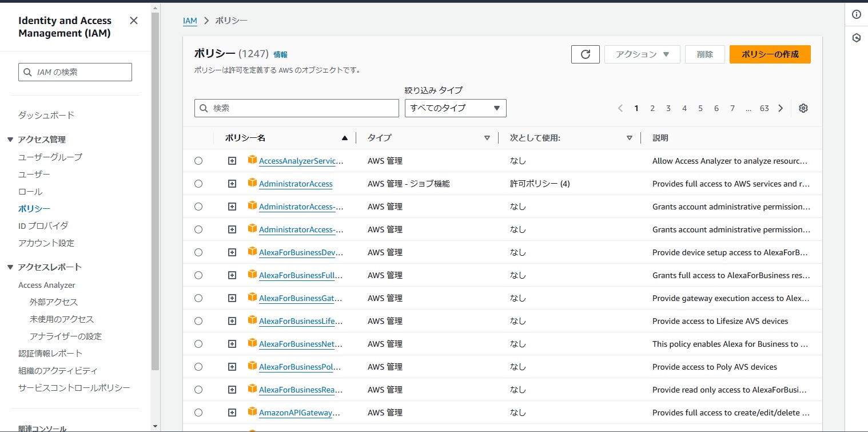Click the ポリシーの作成 button
The width and height of the screenshot is (868, 432).
769,54
